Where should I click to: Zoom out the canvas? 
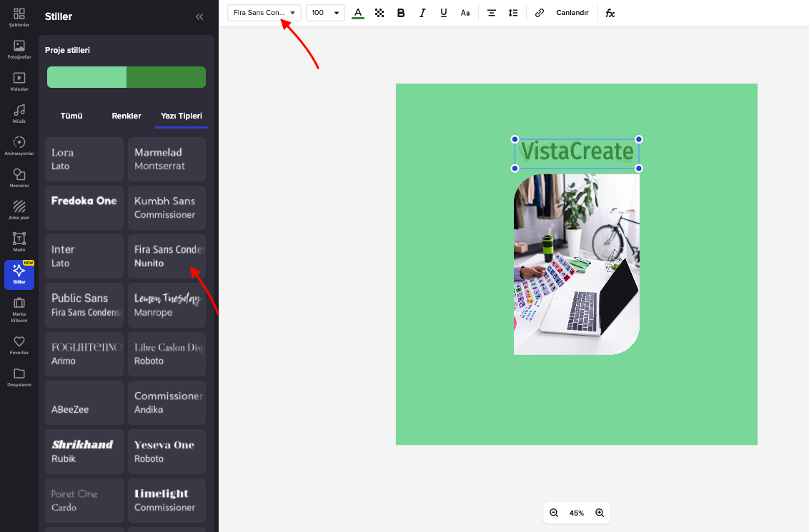554,513
